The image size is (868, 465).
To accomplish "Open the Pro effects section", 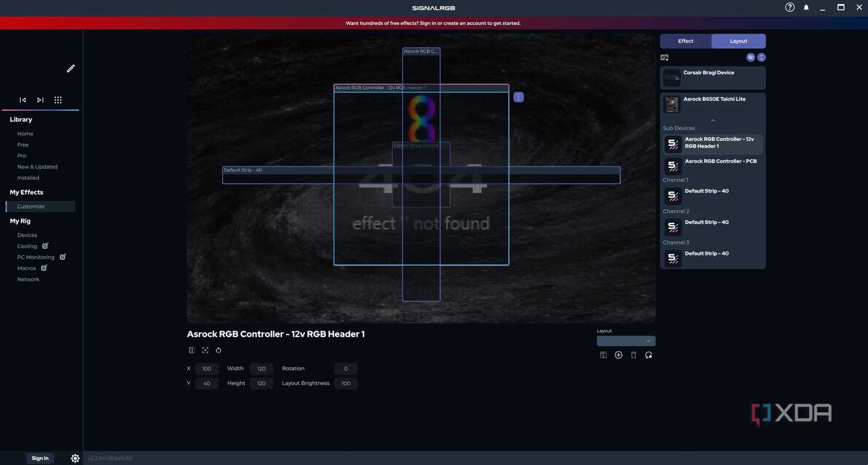I will [x=21, y=156].
